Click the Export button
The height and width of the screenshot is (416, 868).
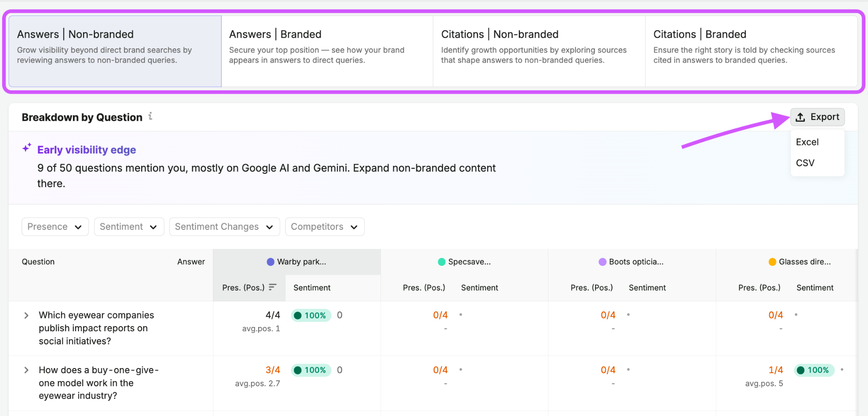[818, 117]
